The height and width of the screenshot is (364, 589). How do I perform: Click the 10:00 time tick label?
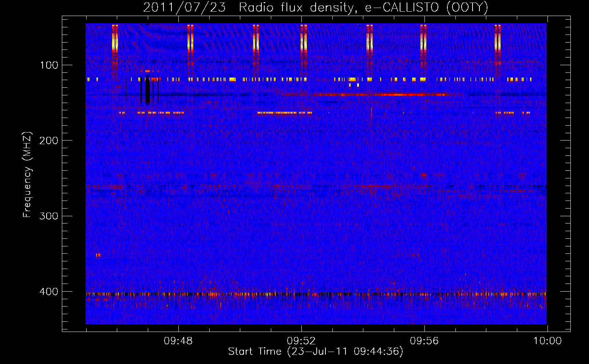(x=548, y=341)
